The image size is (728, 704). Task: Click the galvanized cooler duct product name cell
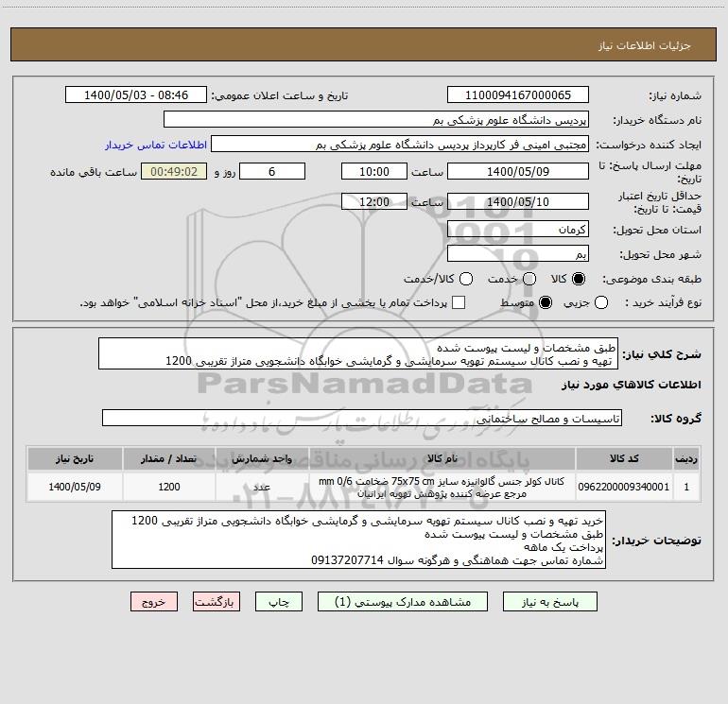(x=442, y=487)
